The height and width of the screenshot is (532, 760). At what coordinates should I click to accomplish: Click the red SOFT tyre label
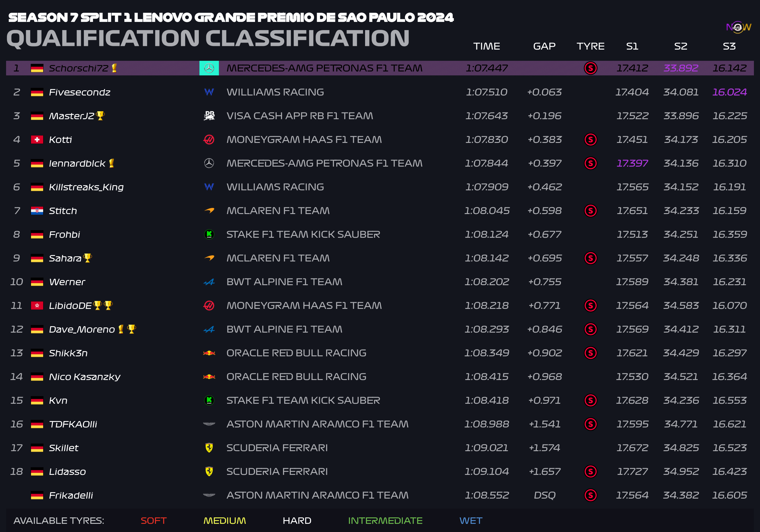pos(154,520)
